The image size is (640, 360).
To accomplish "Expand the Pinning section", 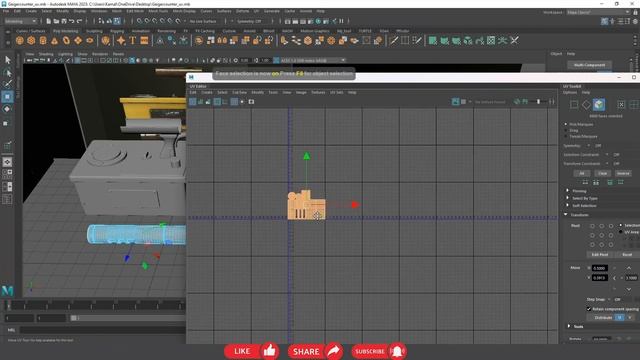I will pyautogui.click(x=568, y=191).
